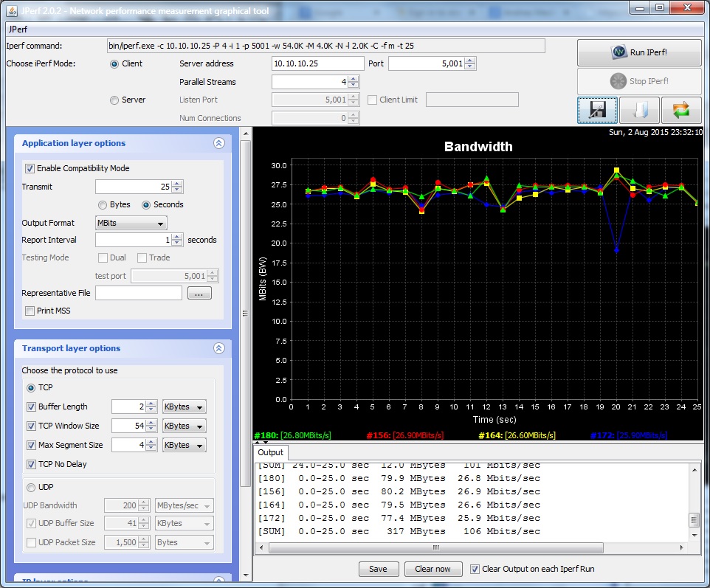The width and height of the screenshot is (710, 588).
Task: Click Server address input field
Action: tap(318, 64)
